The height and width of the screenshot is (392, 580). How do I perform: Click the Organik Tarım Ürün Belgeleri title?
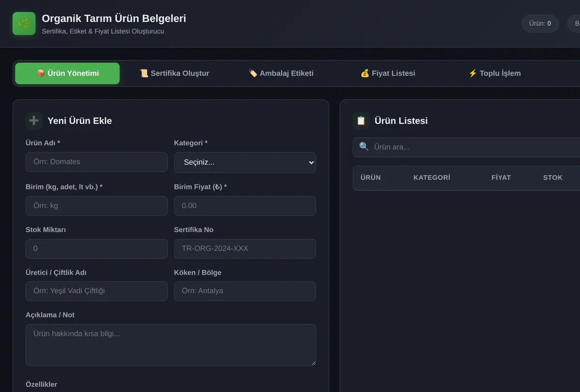click(114, 18)
